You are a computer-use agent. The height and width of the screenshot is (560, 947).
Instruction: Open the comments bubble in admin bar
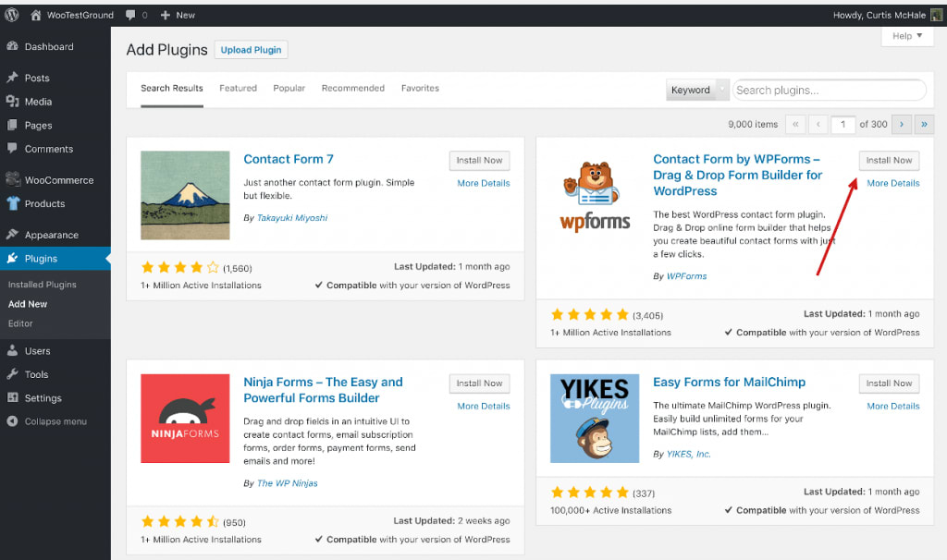click(130, 15)
